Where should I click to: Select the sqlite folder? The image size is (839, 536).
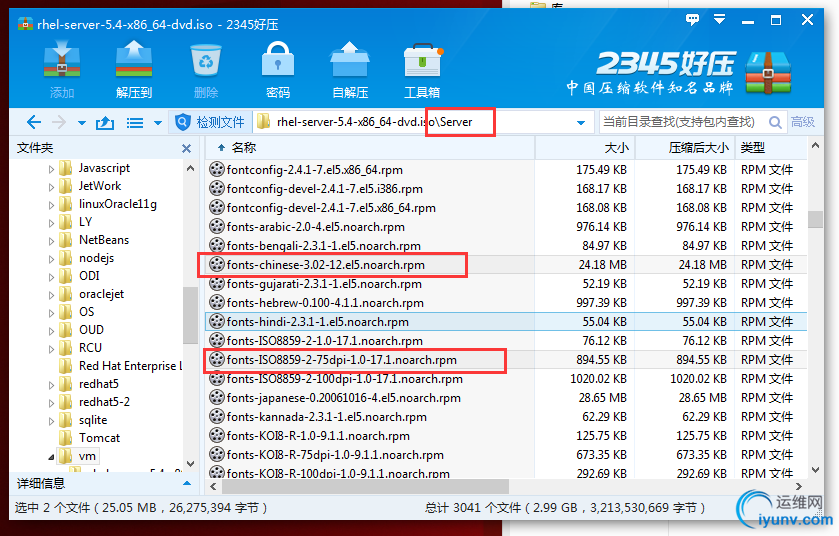(x=93, y=420)
